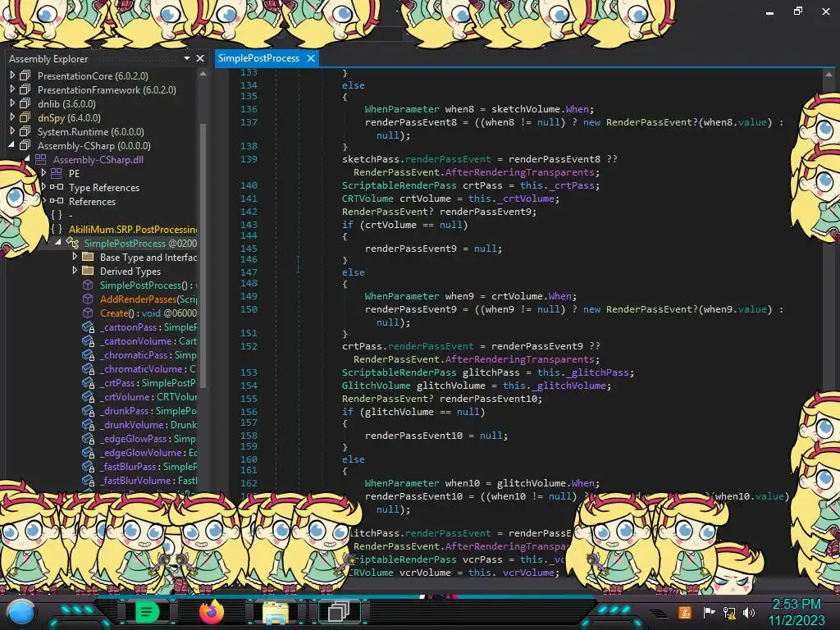Click the Create() method icon
This screenshot has width=840, height=630.
pos(88,313)
